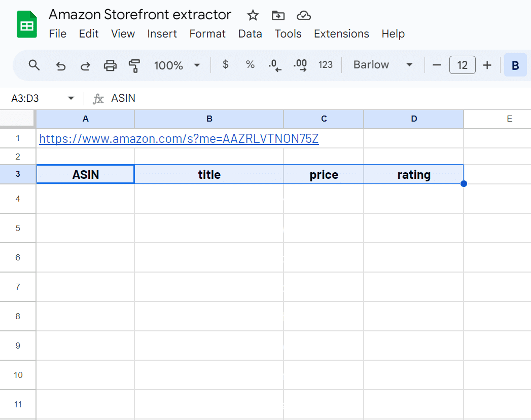Open the Data menu
The width and height of the screenshot is (531, 420).
[250, 34]
